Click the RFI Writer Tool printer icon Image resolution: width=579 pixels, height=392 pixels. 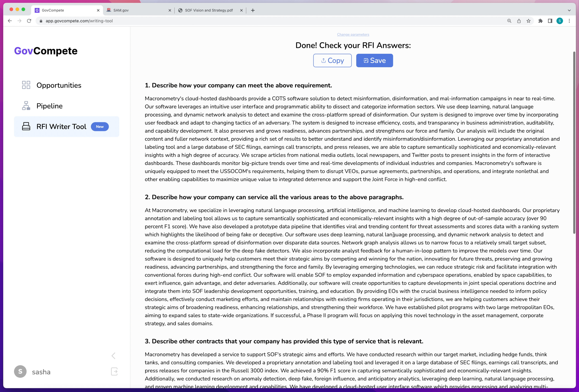[26, 126]
